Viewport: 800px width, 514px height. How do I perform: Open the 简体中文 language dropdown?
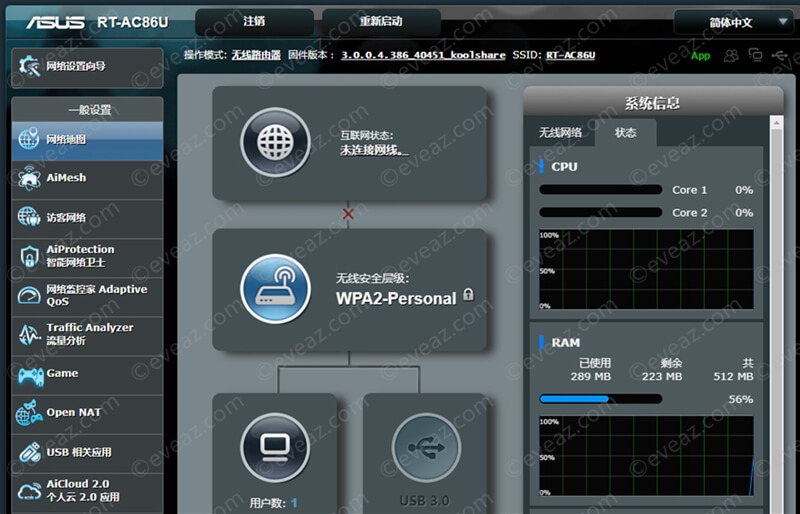pyautogui.click(x=733, y=22)
